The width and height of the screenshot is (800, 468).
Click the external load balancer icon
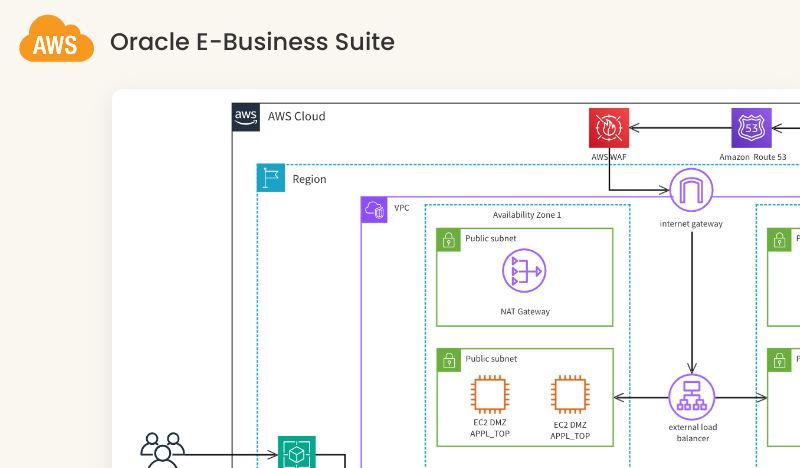(692, 397)
